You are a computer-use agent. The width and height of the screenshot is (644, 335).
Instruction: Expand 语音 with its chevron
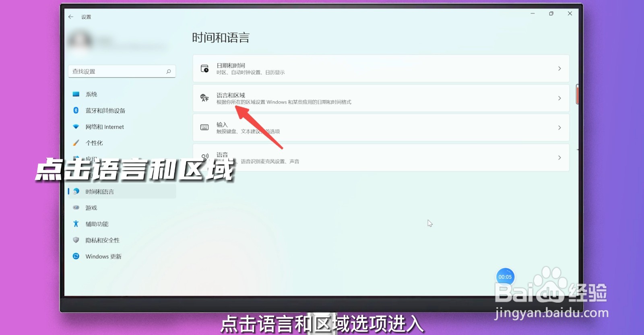tap(559, 158)
